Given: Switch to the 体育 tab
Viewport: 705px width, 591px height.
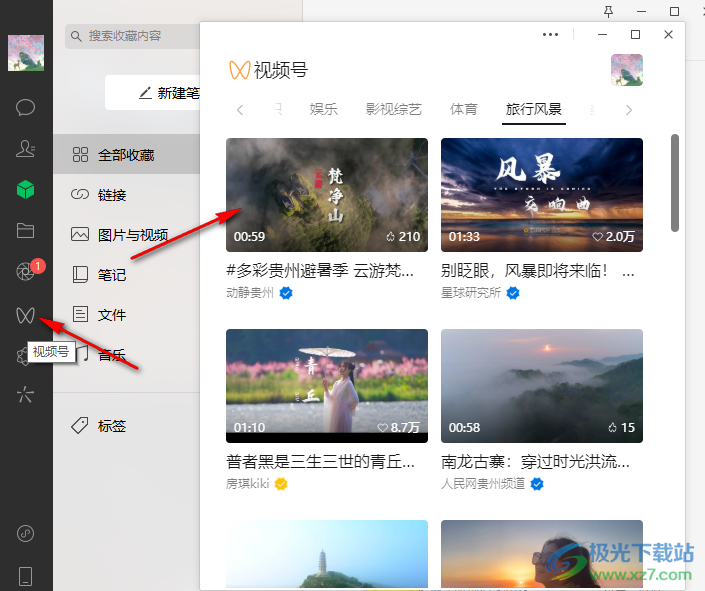Looking at the screenshot, I should point(464,109).
